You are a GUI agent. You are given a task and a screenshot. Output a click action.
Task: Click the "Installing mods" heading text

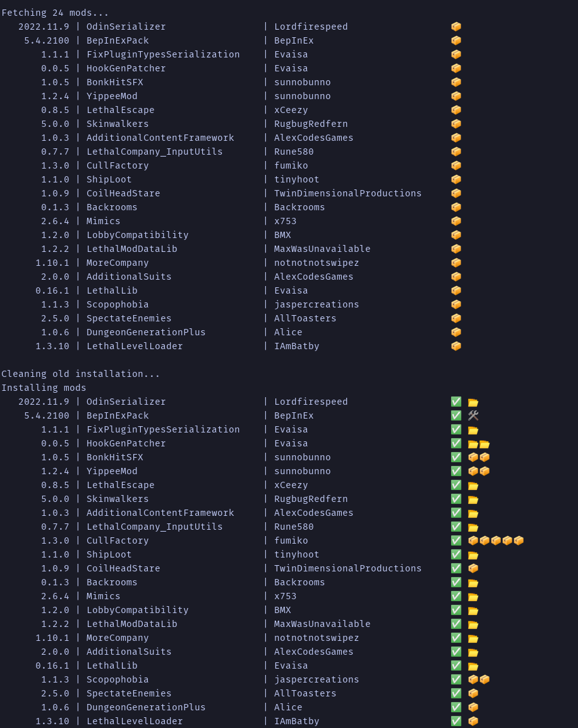[x=44, y=388]
